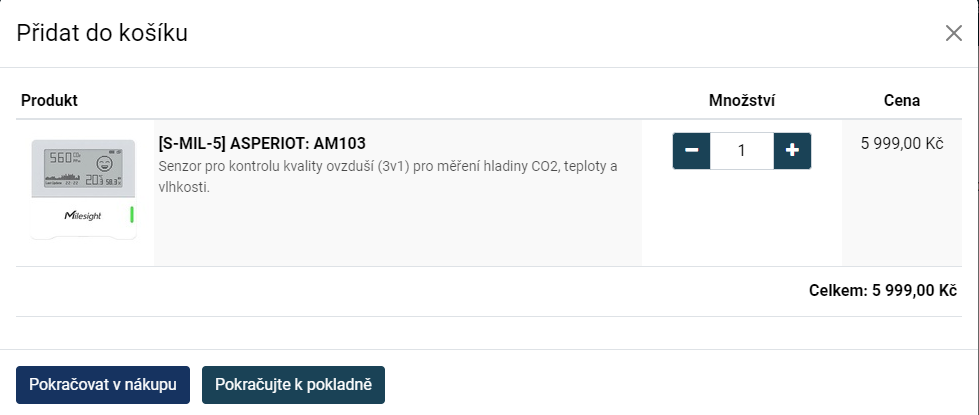979x415 pixels.
Task: Continue shopping via Pokračovat v nákupu
Action: [x=103, y=384]
